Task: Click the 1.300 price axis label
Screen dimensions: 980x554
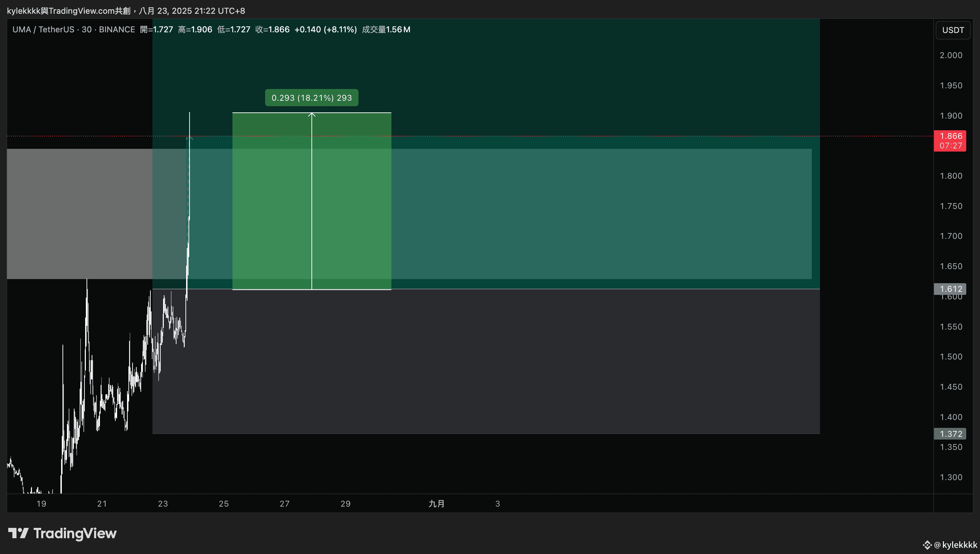Action: (951, 477)
